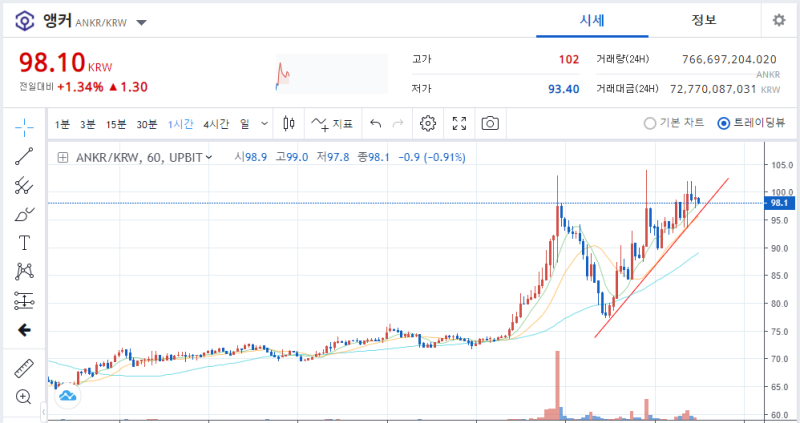Select the pitchfork drawing tool
Viewport: 800px width, 423px height.
(x=24, y=186)
